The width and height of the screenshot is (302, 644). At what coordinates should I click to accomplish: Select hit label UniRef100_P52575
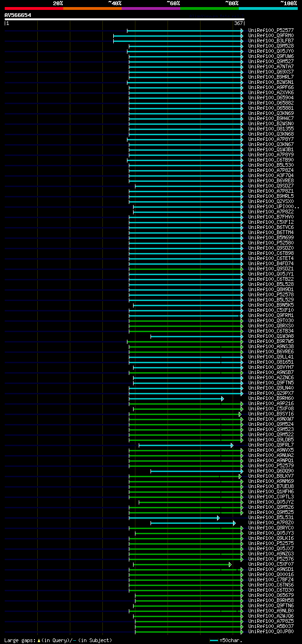tap(271, 543)
